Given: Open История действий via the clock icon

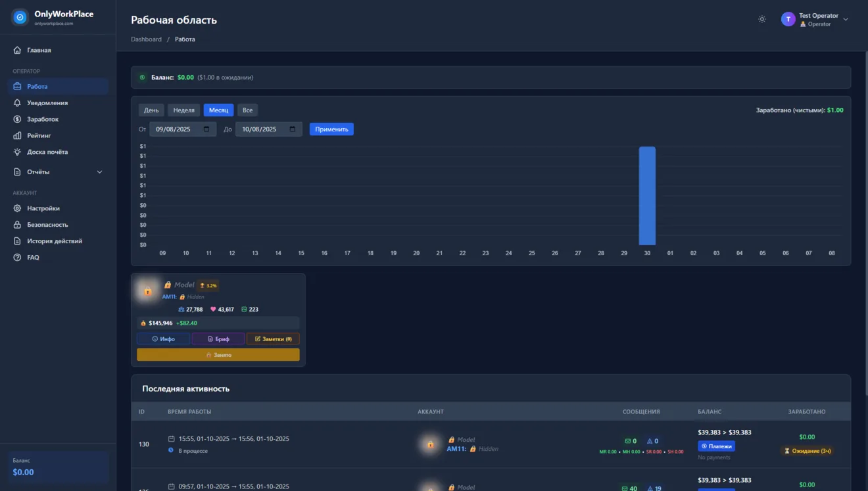Looking at the screenshot, I should click(x=17, y=241).
